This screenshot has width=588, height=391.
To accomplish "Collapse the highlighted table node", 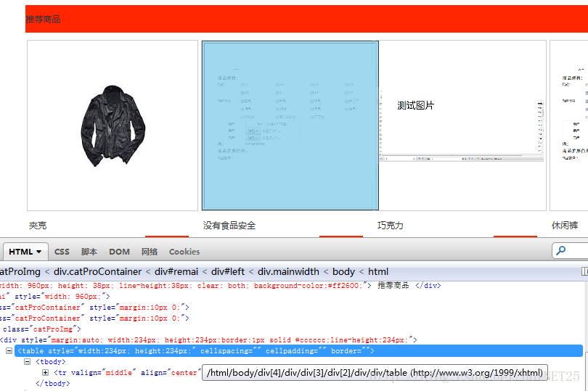I will point(9,351).
